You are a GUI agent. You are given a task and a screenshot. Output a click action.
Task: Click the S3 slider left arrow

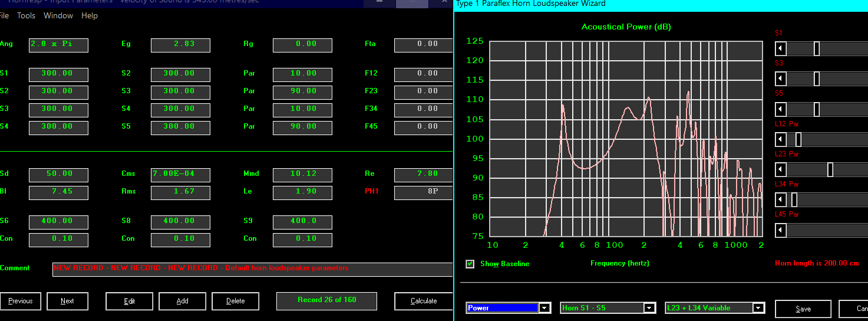click(781, 78)
